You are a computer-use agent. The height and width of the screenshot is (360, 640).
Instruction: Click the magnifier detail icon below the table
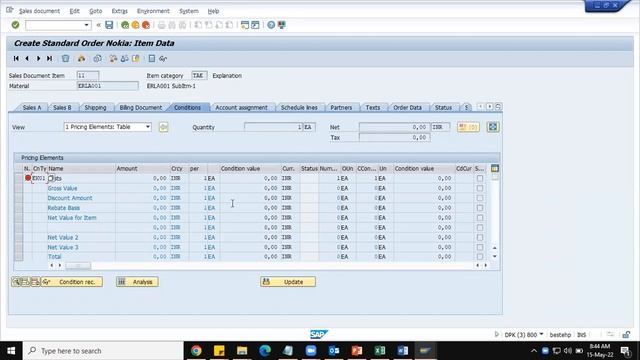click(x=16, y=282)
